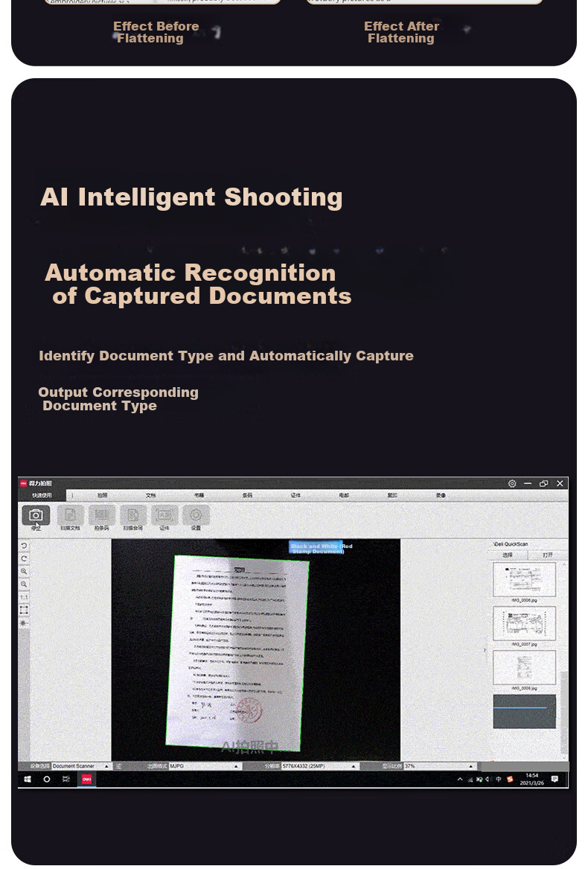Open the 5776X4332 (25MP) resolution dropdown
This screenshot has width=588, height=869.
click(319, 766)
